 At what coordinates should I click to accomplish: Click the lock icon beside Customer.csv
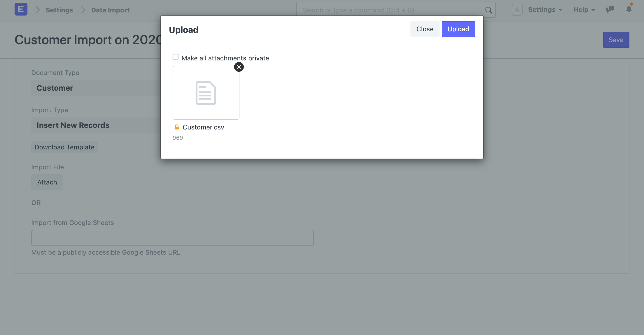177,127
